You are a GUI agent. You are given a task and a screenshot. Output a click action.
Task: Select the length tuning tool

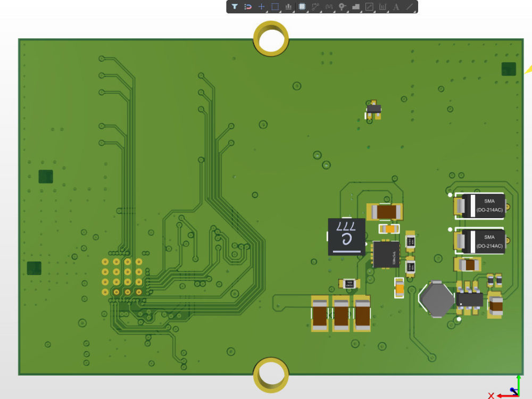[x=329, y=6]
